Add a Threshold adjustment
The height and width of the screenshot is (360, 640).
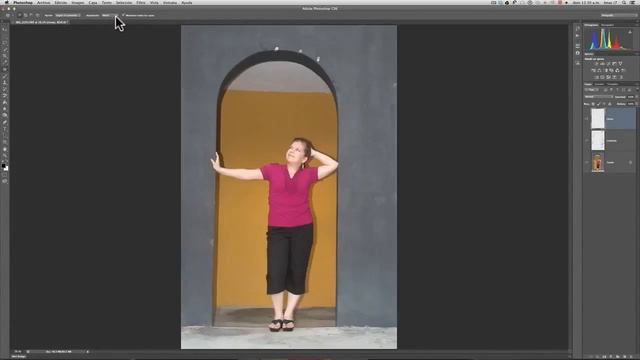tap(609, 77)
